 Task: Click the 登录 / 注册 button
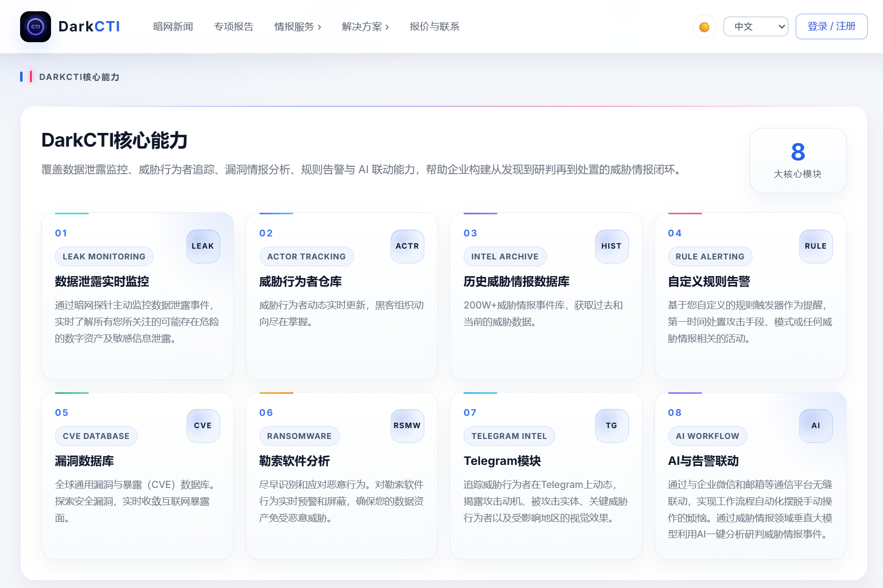pos(831,26)
